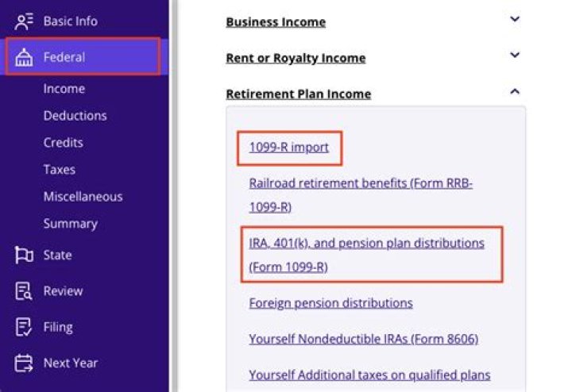Go to Deductions in the sidebar
The width and height of the screenshot is (572, 392).
point(75,116)
